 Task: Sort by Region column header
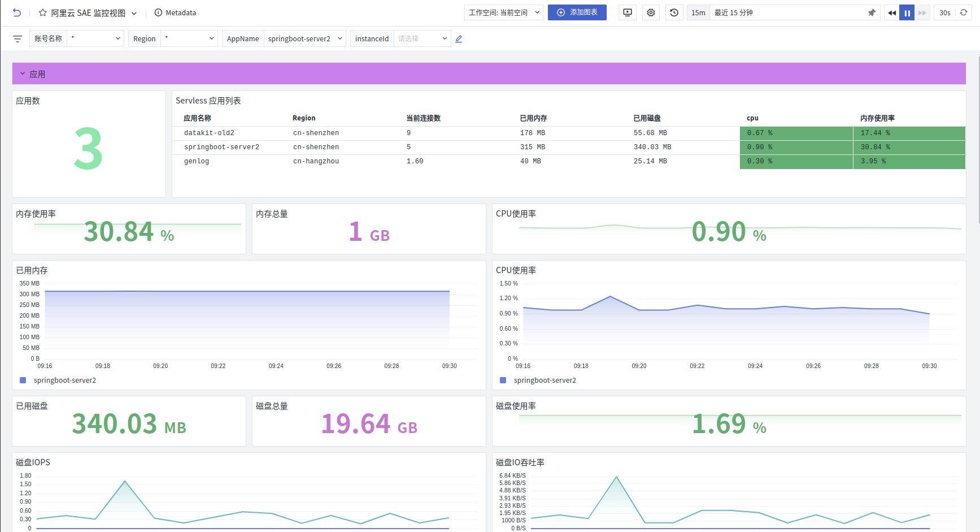tap(304, 118)
